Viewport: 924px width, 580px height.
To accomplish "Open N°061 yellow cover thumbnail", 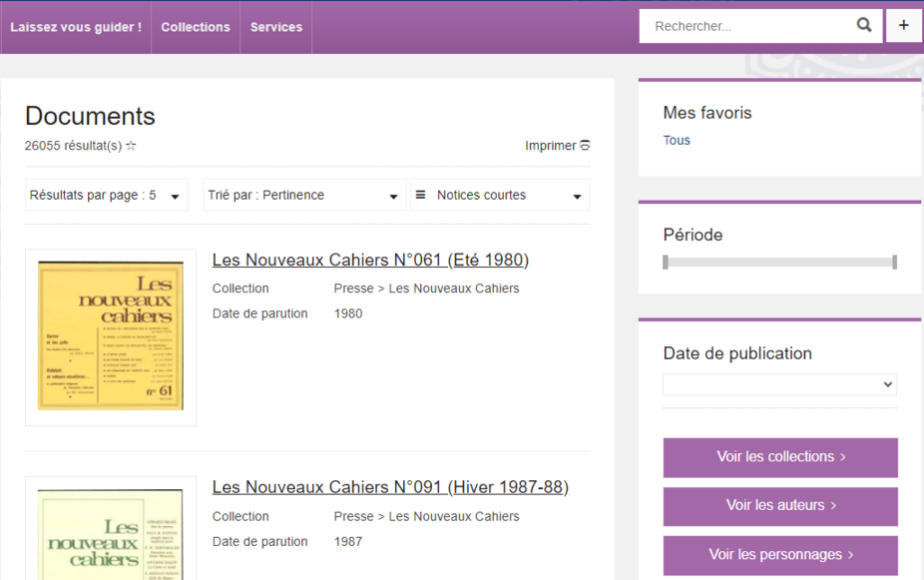I will coord(111,336).
